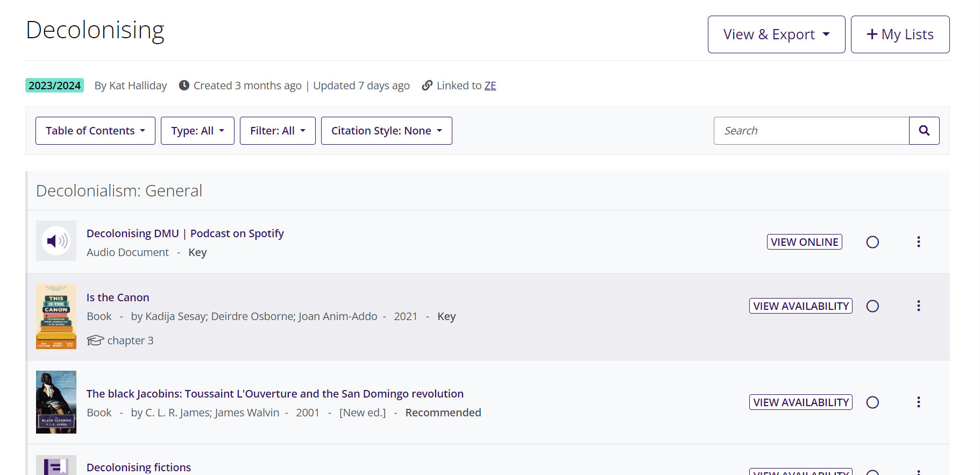The width and height of the screenshot is (980, 475).
Task: Open Citation Style: None dropdown
Action: [386, 131]
